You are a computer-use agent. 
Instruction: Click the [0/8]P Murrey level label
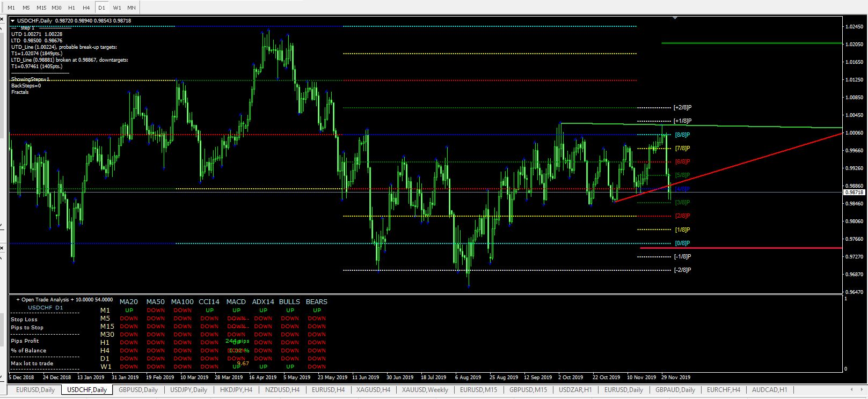coord(682,243)
